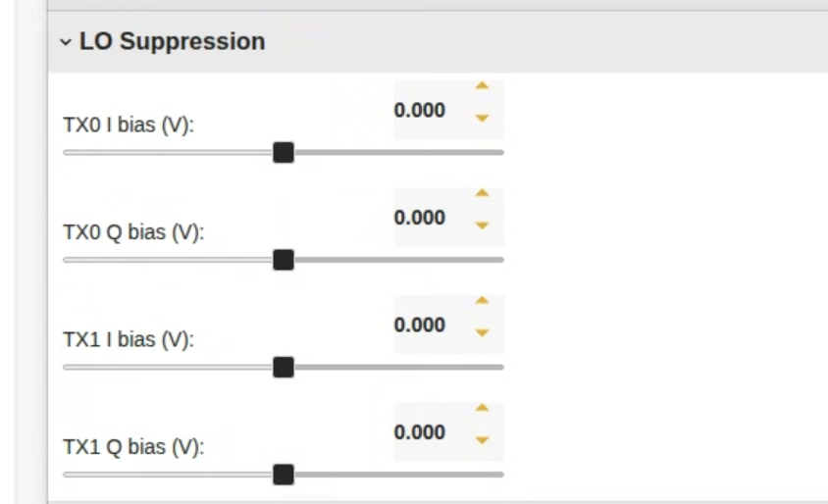Click the TX0 I bias value field

[x=421, y=110]
